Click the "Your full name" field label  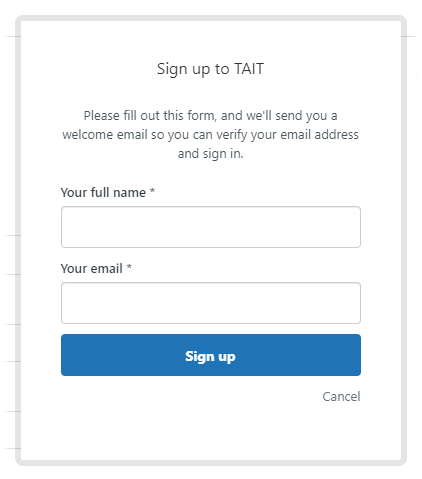[103, 193]
